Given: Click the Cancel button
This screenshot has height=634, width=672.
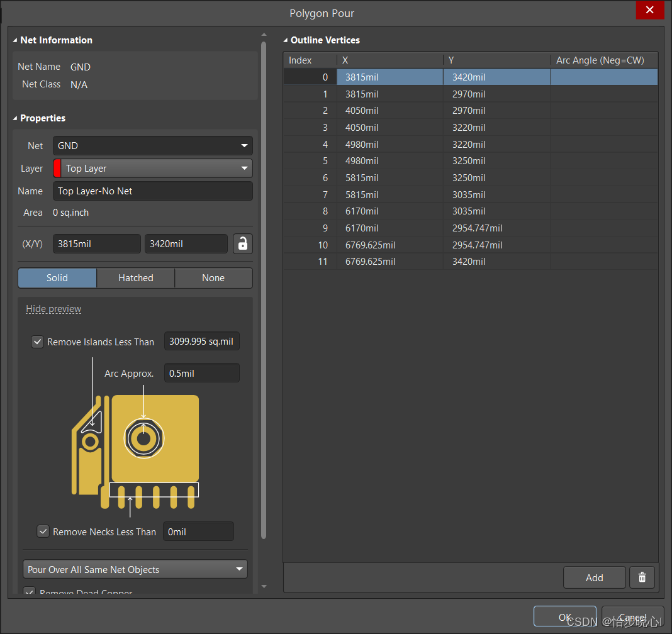Looking at the screenshot, I should click(632, 617).
